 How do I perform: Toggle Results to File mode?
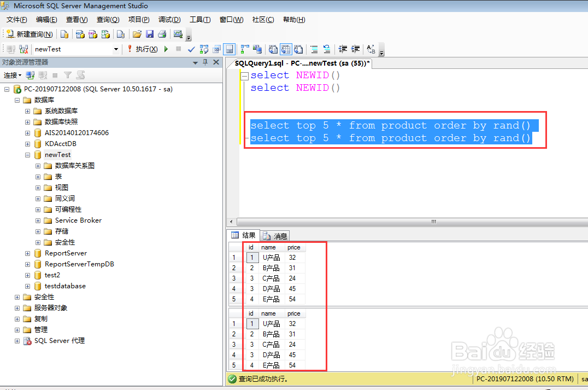click(x=298, y=49)
